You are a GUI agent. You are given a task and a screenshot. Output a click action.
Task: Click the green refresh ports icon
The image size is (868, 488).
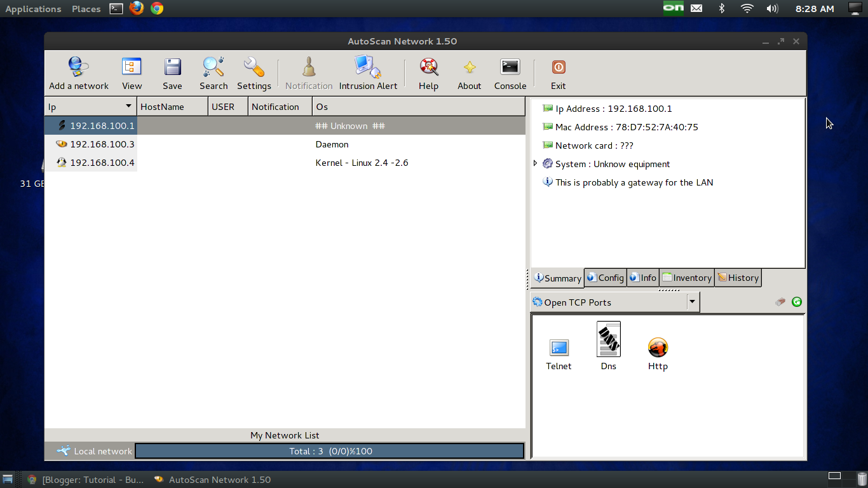797,302
